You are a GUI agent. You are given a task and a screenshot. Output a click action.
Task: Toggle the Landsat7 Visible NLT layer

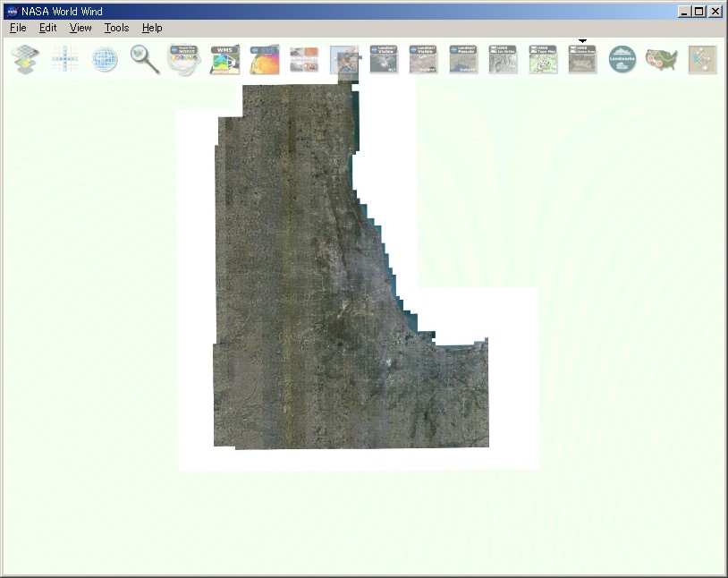click(x=383, y=58)
